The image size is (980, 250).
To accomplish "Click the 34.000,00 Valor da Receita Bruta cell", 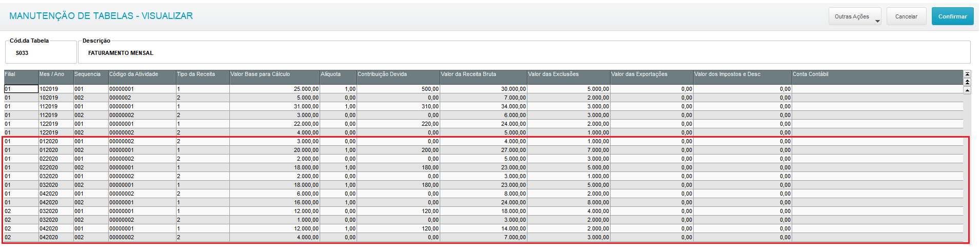I will point(483,106).
